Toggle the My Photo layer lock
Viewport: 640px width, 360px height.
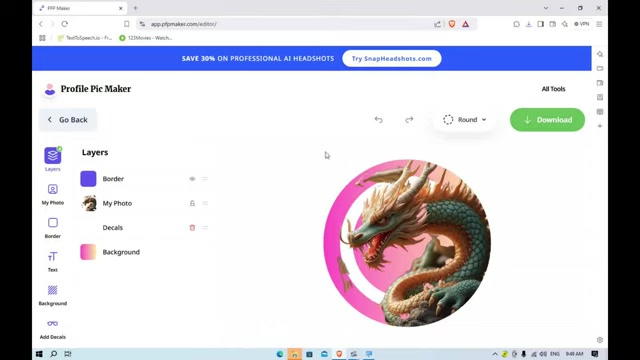[x=192, y=203]
